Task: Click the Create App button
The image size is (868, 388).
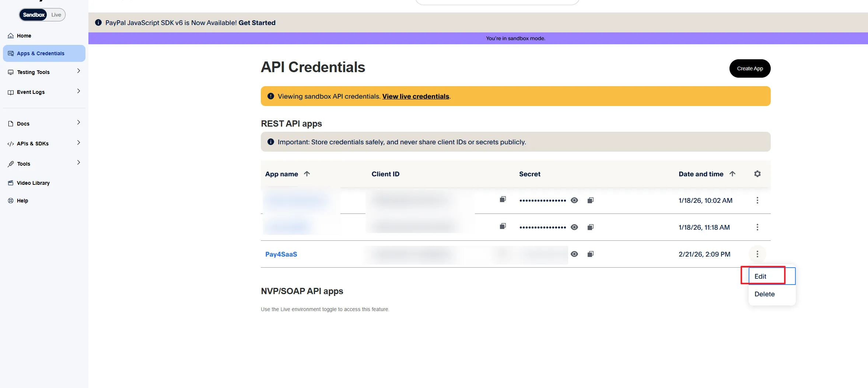Action: (x=750, y=68)
